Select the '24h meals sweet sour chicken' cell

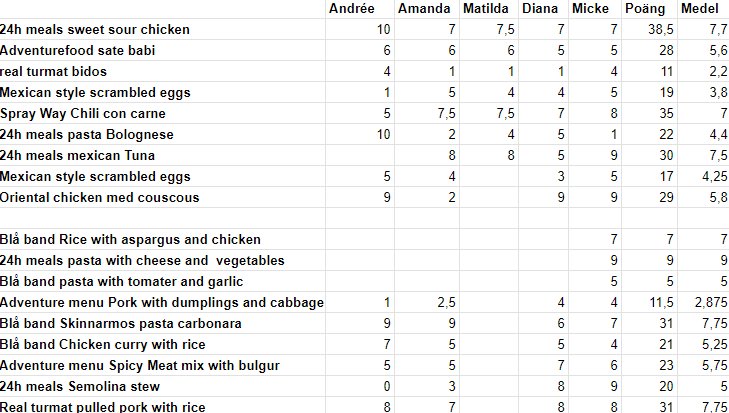(162, 29)
